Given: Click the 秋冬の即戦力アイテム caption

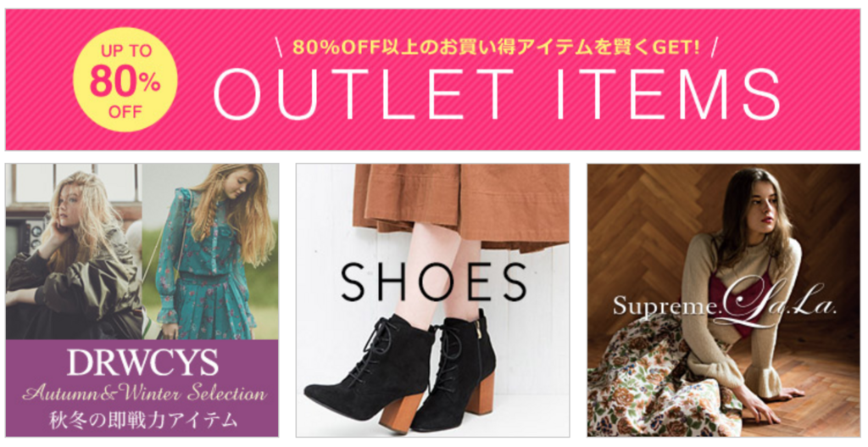Looking at the screenshot, I should 142,420.
